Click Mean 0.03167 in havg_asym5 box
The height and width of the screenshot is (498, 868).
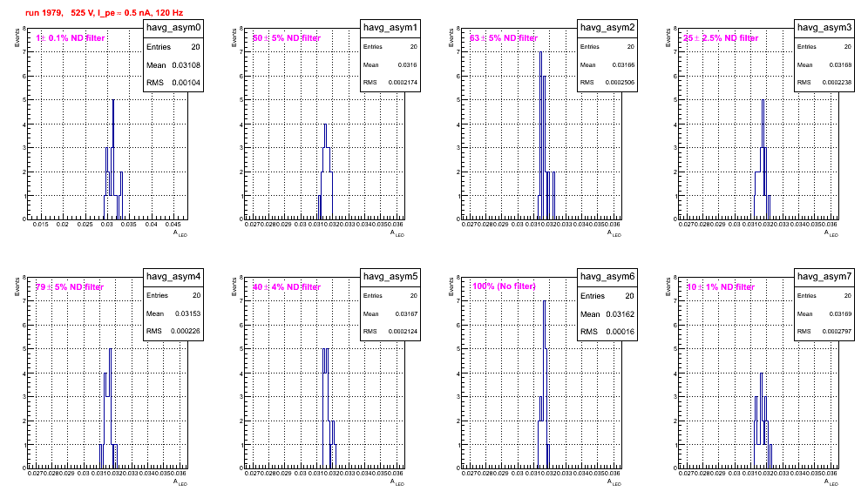pyautogui.click(x=390, y=313)
